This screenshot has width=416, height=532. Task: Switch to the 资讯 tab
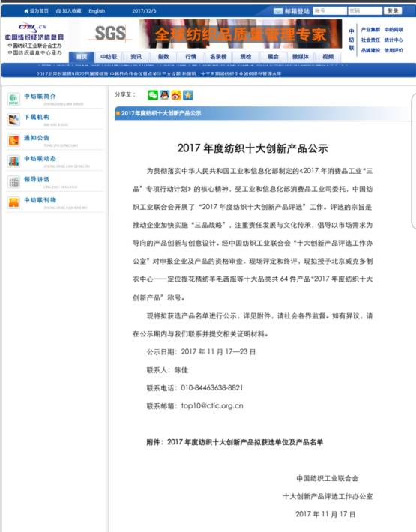pyautogui.click(x=136, y=57)
